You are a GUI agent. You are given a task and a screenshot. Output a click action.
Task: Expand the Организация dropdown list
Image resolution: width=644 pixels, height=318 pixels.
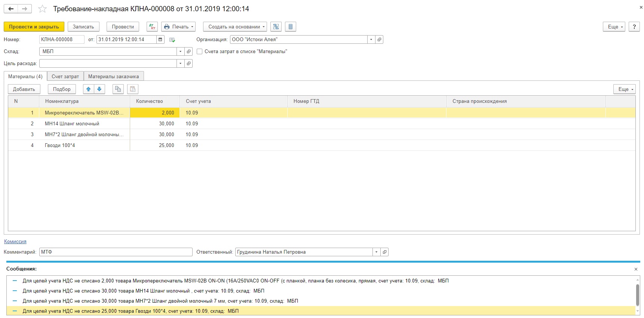click(371, 39)
